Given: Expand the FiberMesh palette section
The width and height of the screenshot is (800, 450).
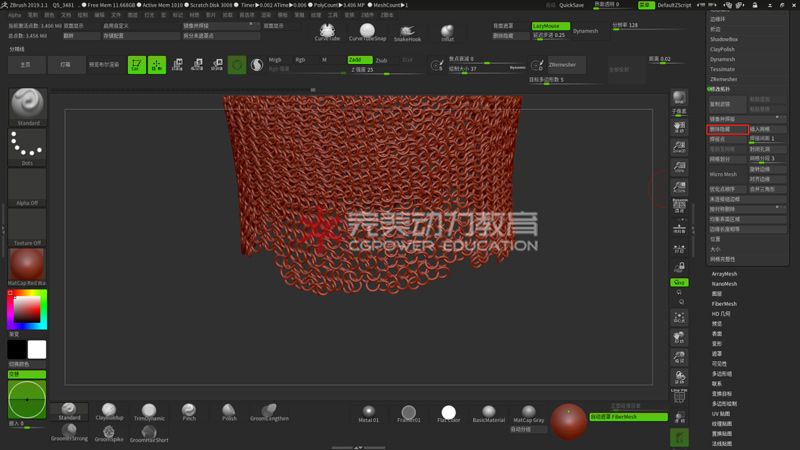Looking at the screenshot, I should click(724, 304).
